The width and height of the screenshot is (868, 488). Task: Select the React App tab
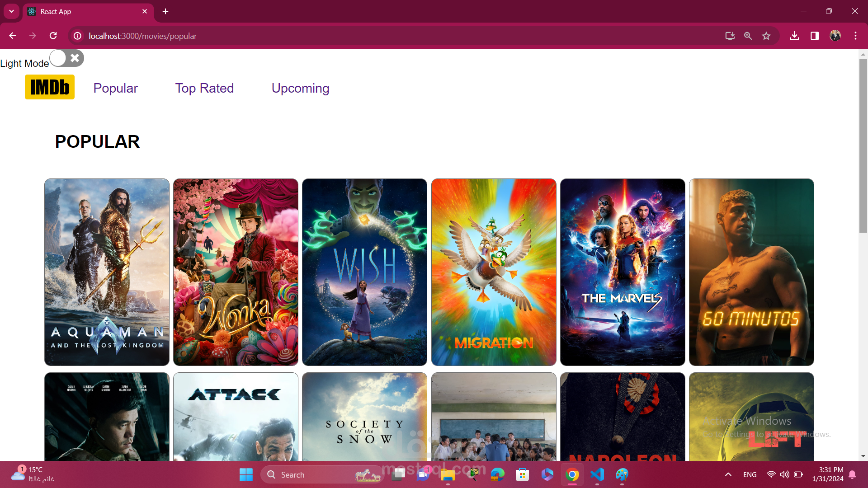pyautogui.click(x=88, y=12)
